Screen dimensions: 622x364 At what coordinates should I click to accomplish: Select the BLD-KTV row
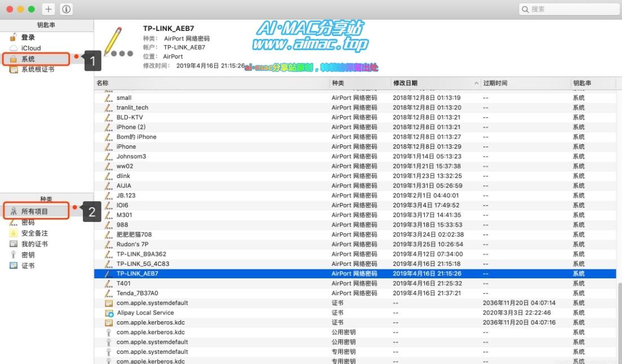(x=355, y=117)
